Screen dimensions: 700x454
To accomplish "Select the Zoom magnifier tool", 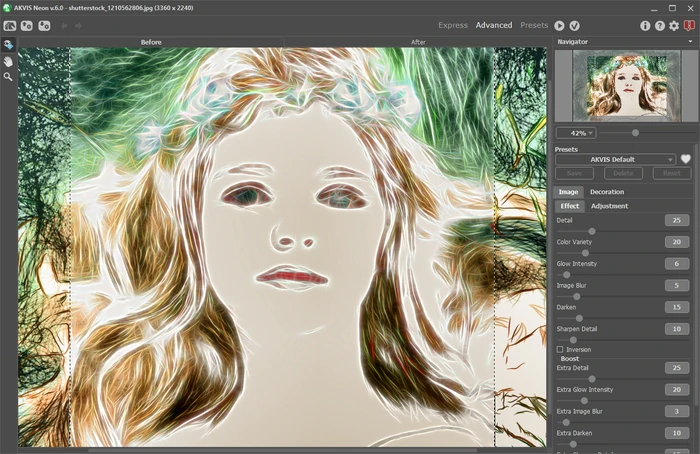I will click(x=8, y=77).
